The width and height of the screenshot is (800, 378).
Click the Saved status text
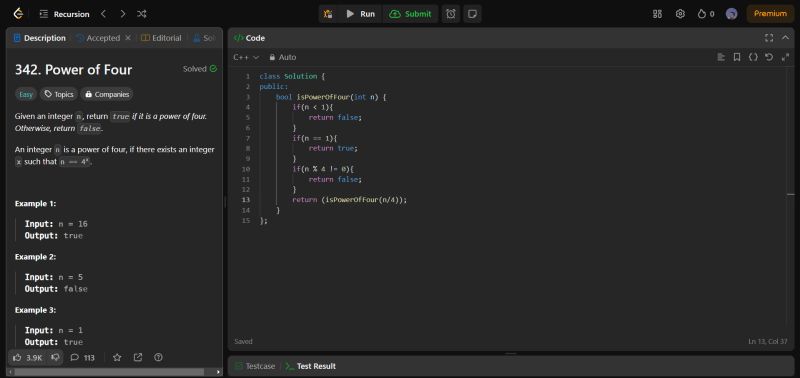(243, 341)
